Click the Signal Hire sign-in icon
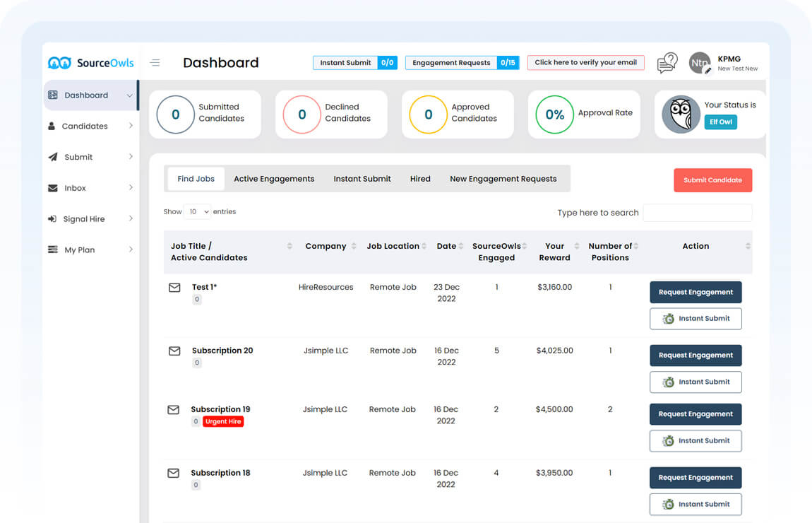The width and height of the screenshot is (812, 523). coord(52,218)
